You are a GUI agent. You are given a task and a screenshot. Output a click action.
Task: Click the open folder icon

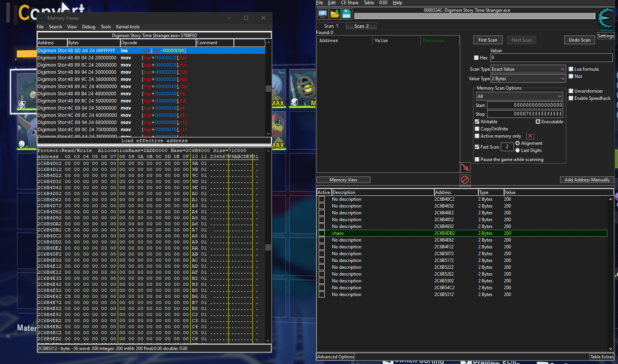point(335,14)
